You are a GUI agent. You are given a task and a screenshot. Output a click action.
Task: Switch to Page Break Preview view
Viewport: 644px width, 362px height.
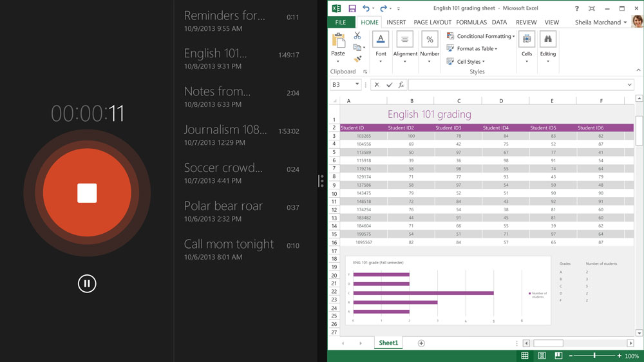coord(558,356)
